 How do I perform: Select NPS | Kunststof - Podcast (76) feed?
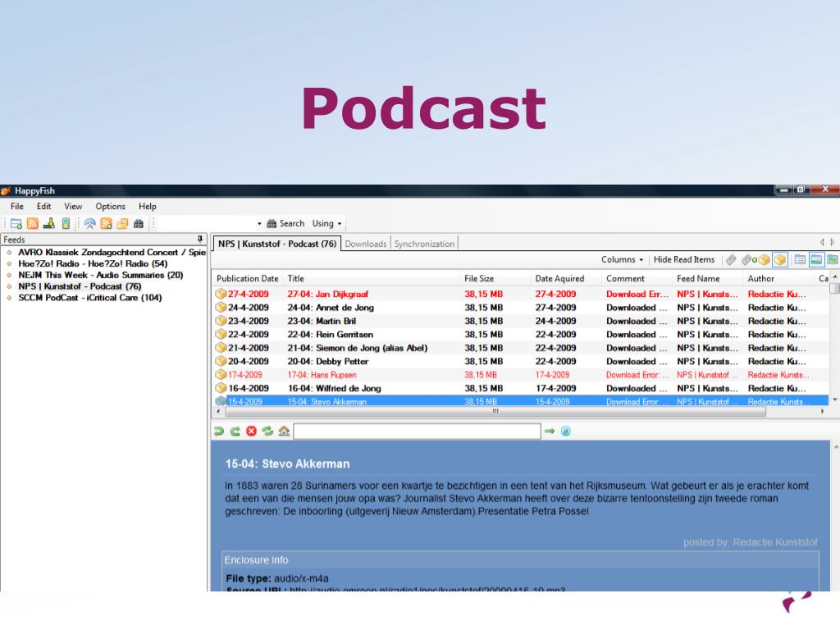pos(80,286)
